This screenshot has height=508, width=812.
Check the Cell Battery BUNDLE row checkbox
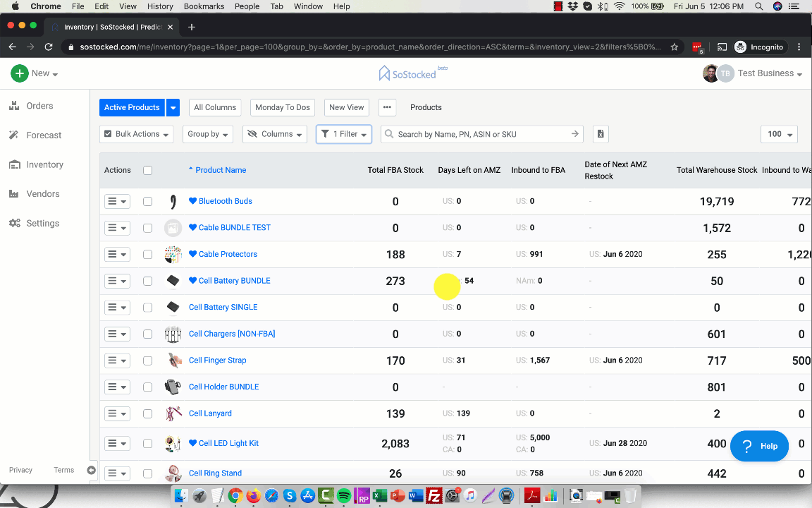point(147,281)
